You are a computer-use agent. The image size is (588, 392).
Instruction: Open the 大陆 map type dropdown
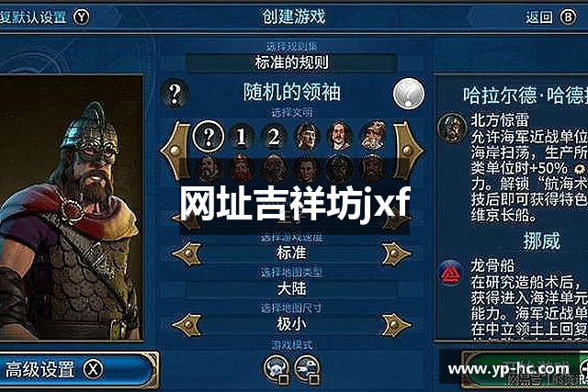click(292, 288)
